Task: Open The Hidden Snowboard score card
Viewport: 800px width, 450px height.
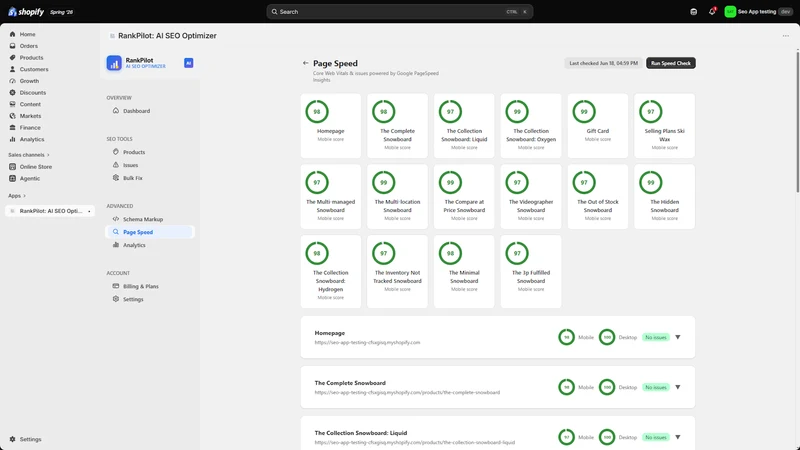Action: (x=664, y=196)
